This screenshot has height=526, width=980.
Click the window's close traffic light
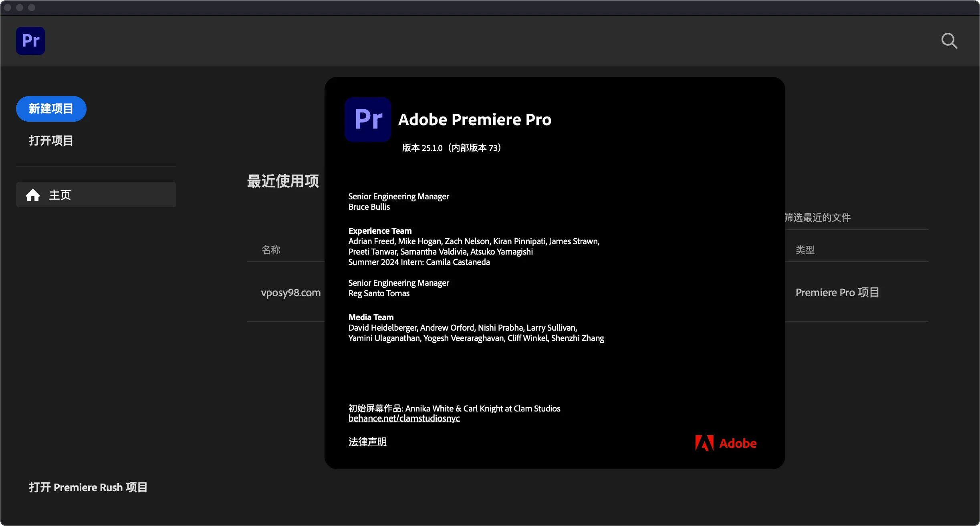(8, 8)
